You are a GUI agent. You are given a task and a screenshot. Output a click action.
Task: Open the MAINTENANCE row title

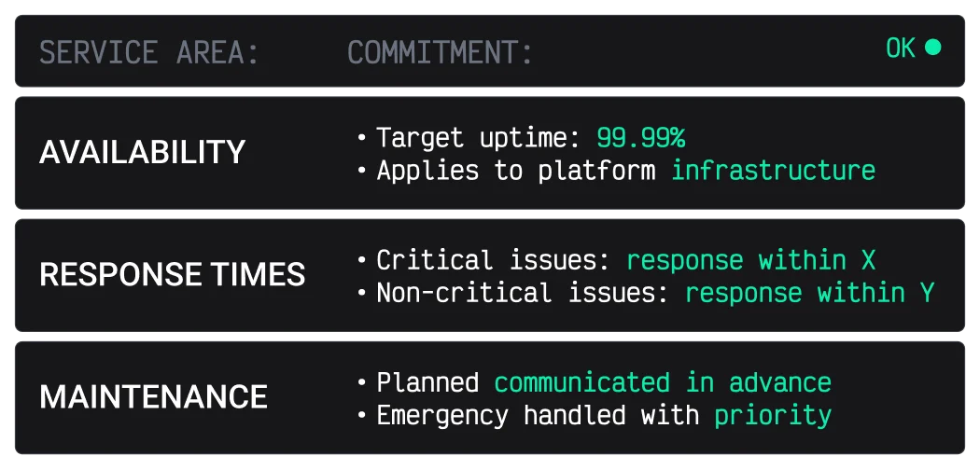(x=154, y=396)
